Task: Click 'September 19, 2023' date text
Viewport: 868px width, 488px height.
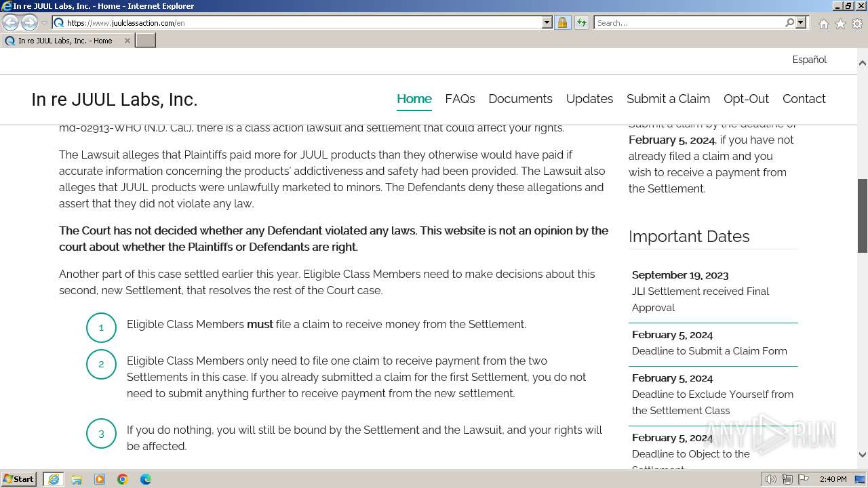Action: pyautogui.click(x=680, y=275)
